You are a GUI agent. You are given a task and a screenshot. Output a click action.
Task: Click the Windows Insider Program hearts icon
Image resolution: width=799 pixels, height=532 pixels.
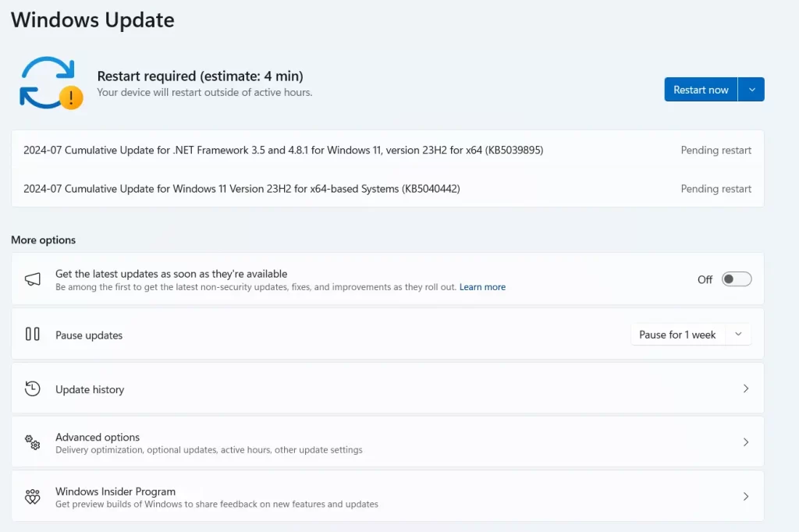point(33,496)
